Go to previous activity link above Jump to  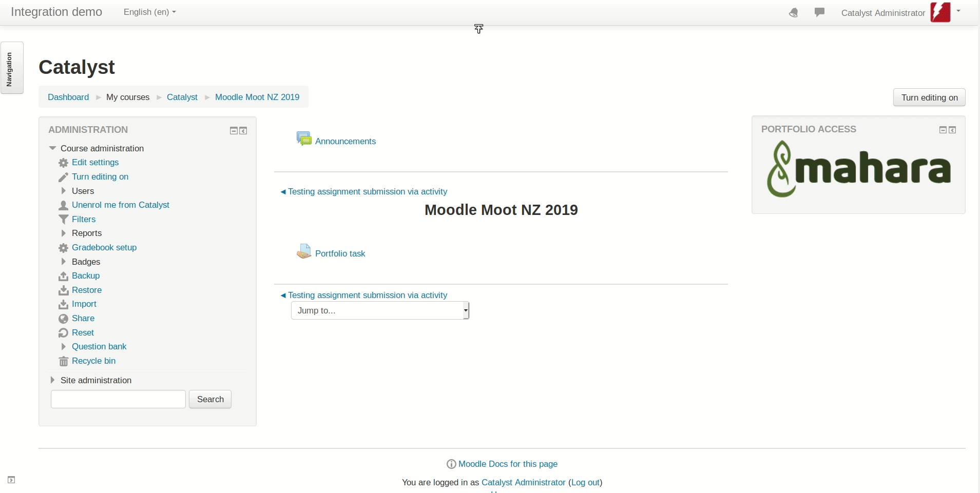click(x=363, y=295)
